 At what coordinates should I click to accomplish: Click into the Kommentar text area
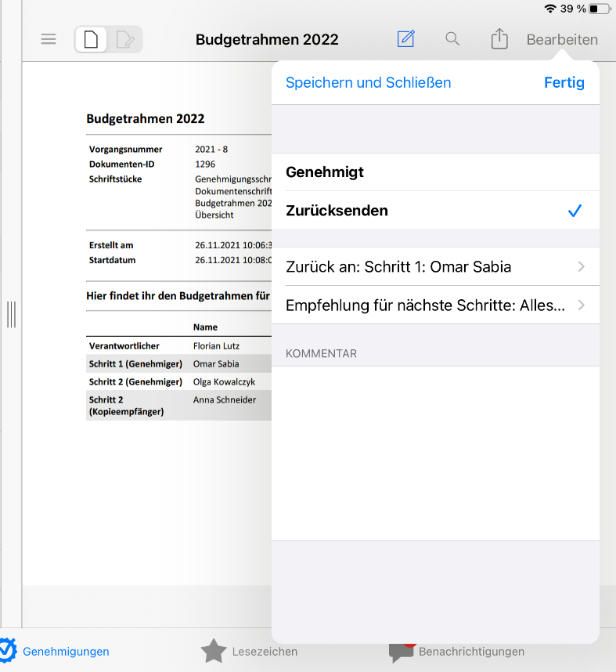[434, 452]
